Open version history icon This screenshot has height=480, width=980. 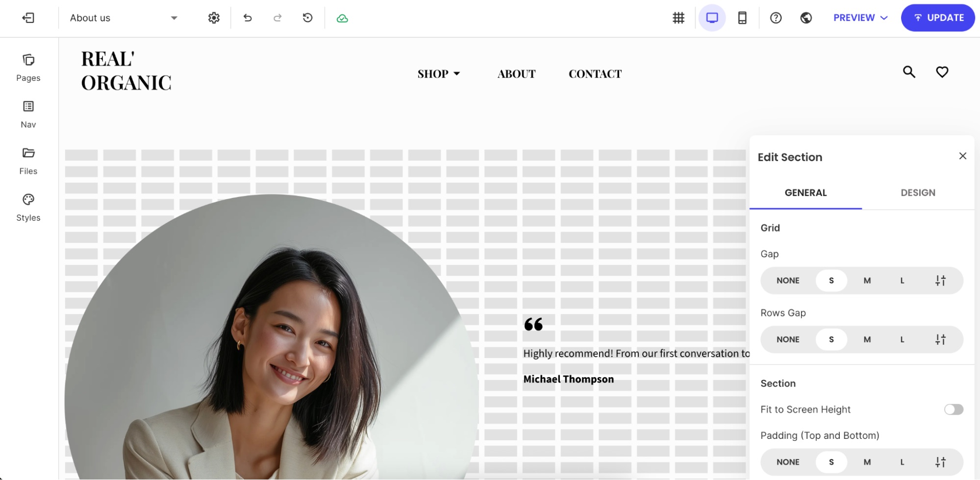tap(307, 18)
